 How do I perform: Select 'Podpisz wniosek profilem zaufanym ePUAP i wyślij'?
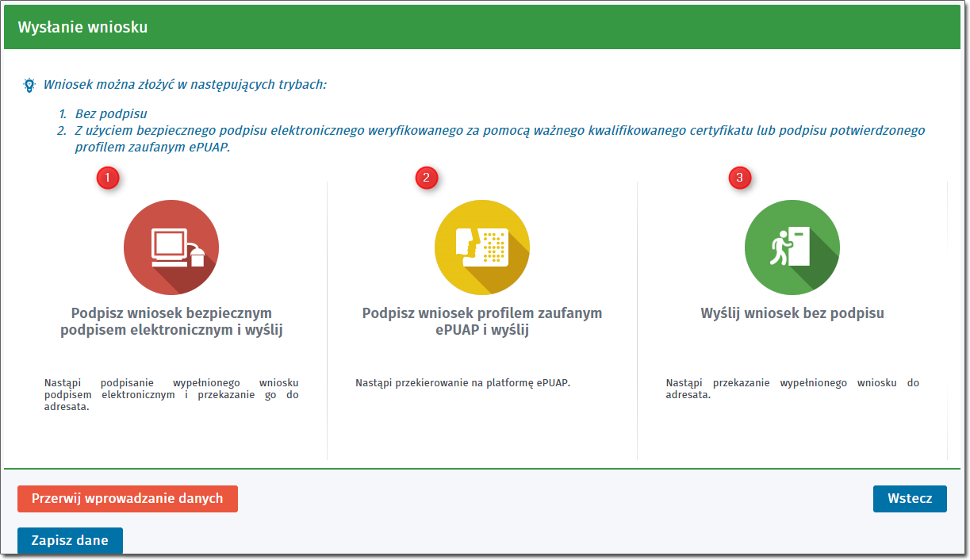[482, 321]
